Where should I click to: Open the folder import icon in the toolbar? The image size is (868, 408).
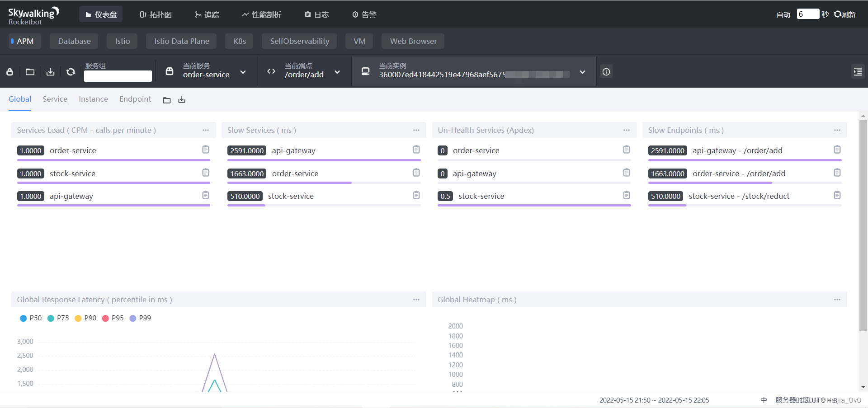[x=30, y=72]
